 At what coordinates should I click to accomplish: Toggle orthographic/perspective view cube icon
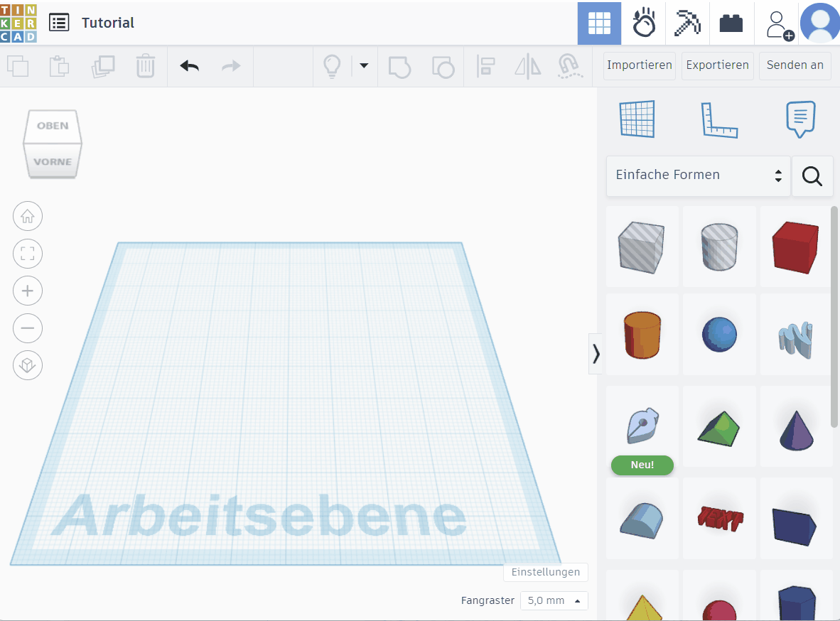[28, 365]
